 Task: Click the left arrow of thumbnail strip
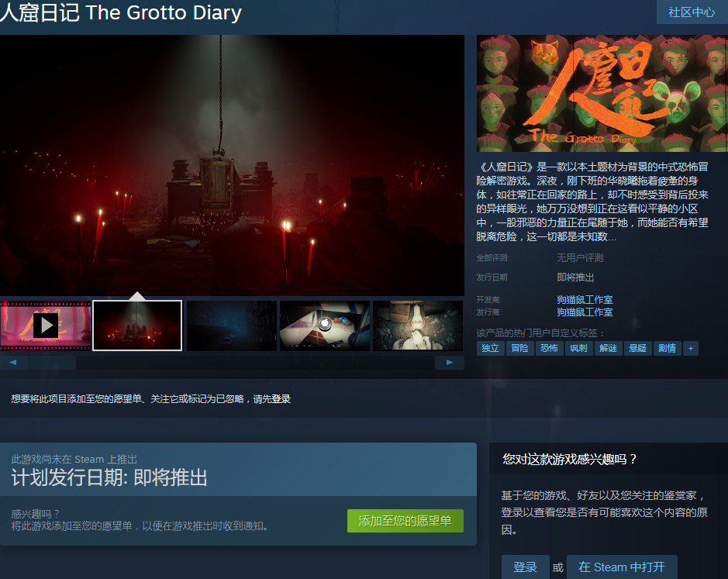click(14, 362)
